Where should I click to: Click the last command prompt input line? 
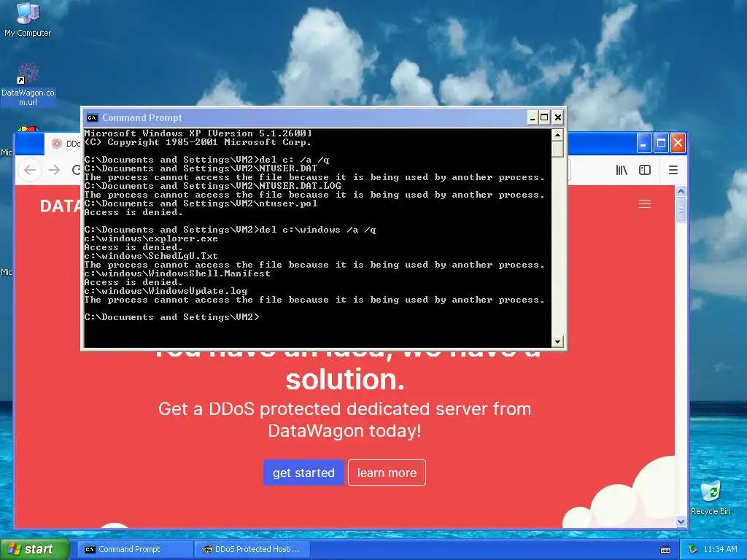[x=172, y=316]
